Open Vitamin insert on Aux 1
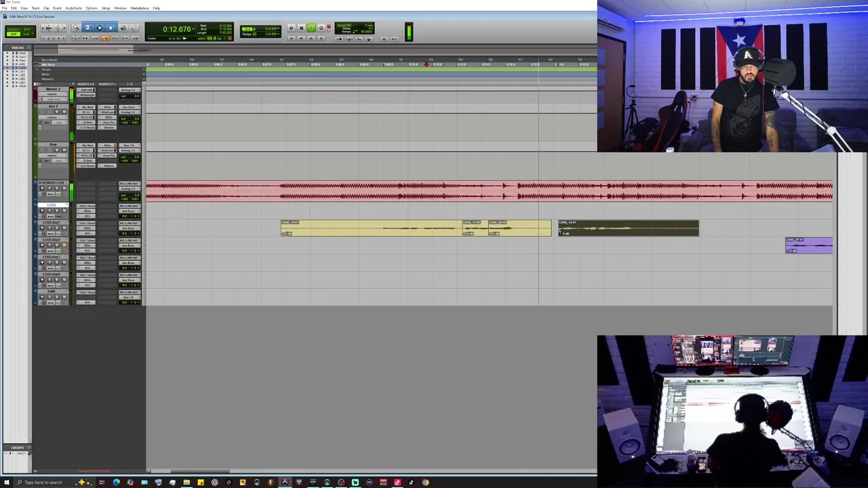The width and height of the screenshot is (868, 488). pyautogui.click(x=107, y=127)
